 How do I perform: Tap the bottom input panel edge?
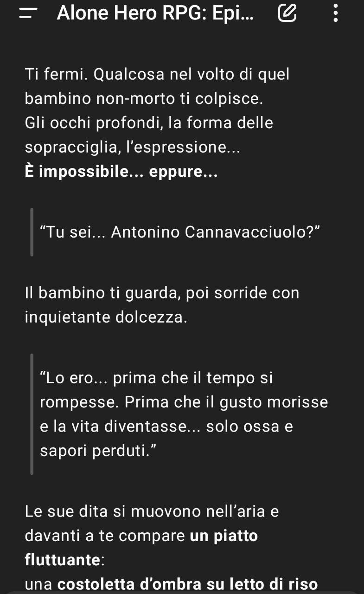pyautogui.click(x=182, y=592)
